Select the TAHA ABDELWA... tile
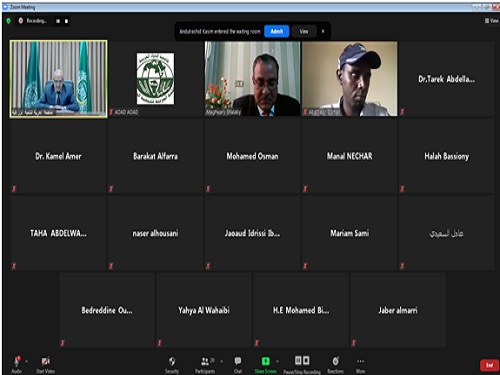Screen dimensions: 500x375 [58, 233]
